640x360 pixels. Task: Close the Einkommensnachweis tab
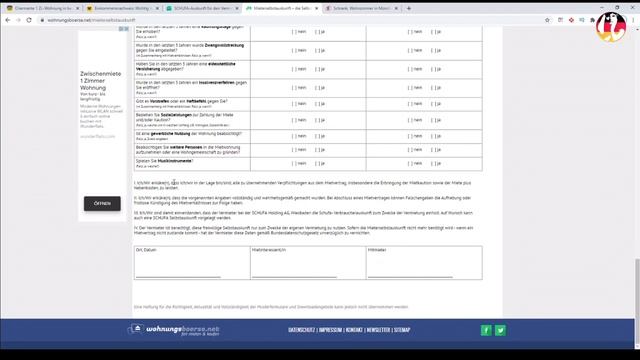tap(157, 8)
